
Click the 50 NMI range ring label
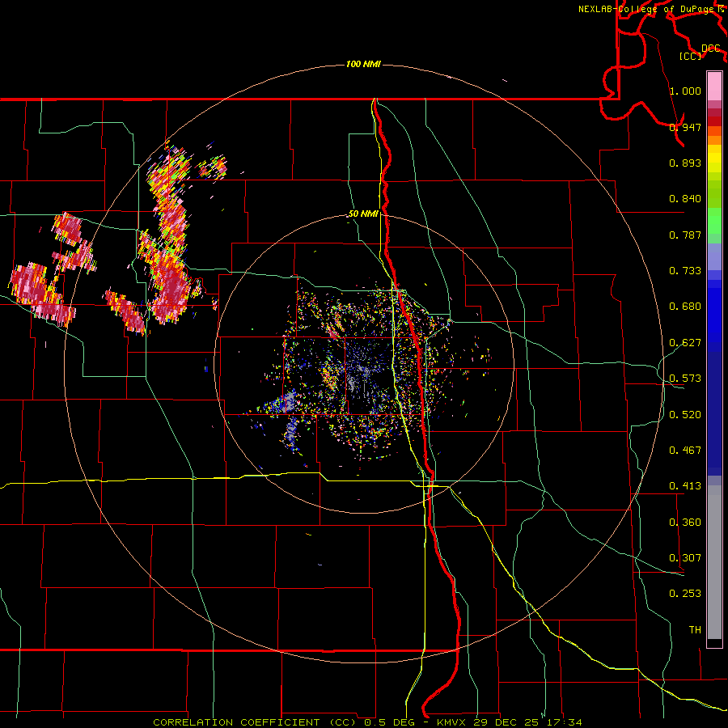pos(363,214)
